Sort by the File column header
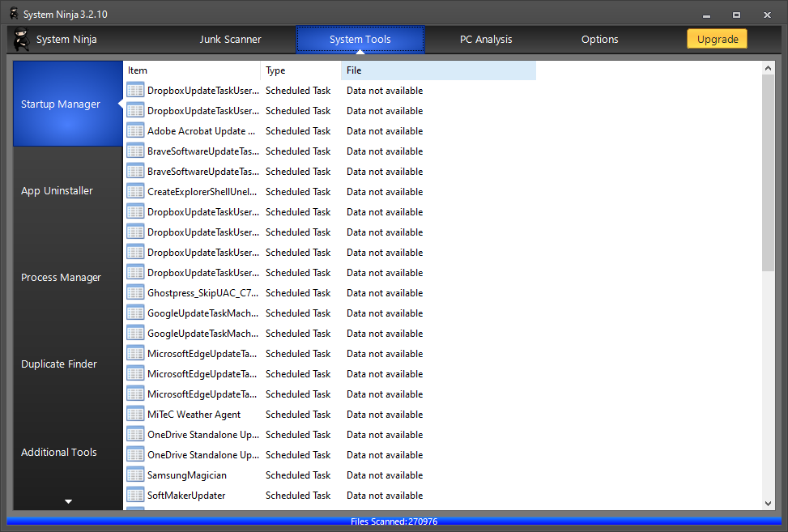The height and width of the screenshot is (532, 788). tap(438, 70)
